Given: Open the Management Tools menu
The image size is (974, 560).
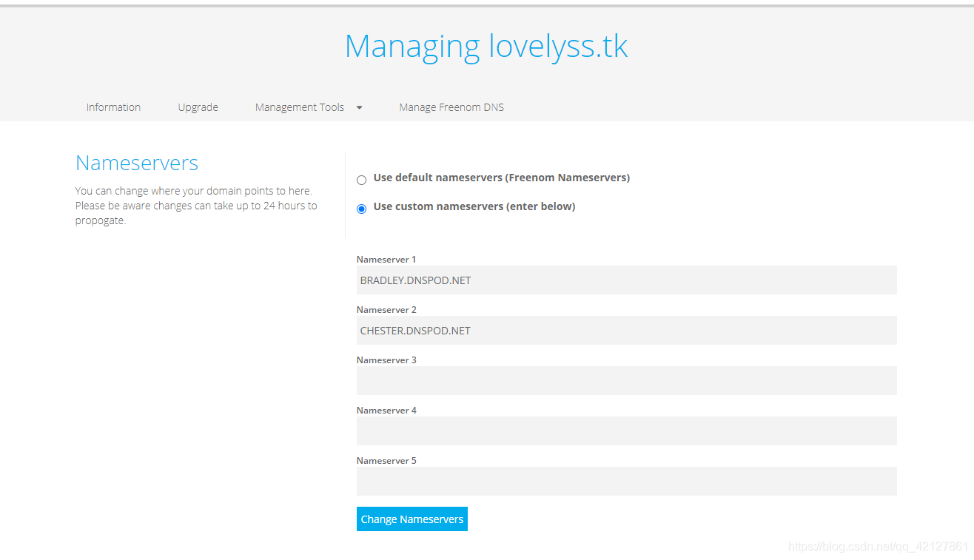Looking at the screenshot, I should (x=300, y=107).
